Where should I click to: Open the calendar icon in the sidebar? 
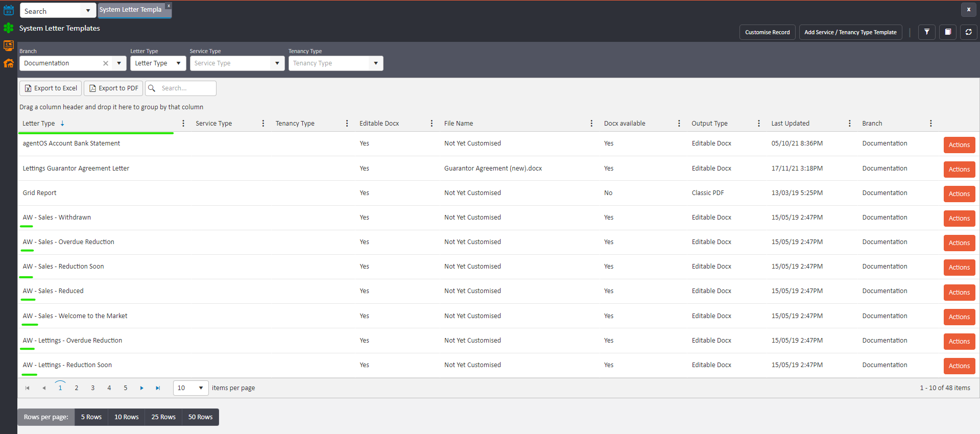[9, 10]
